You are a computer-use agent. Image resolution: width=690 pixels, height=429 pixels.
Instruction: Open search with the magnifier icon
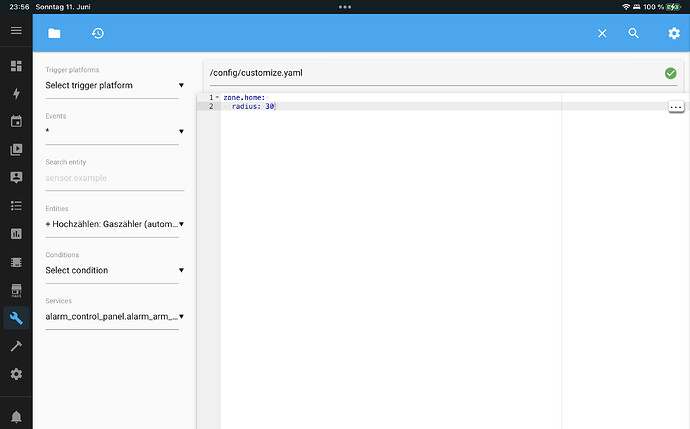pos(633,33)
